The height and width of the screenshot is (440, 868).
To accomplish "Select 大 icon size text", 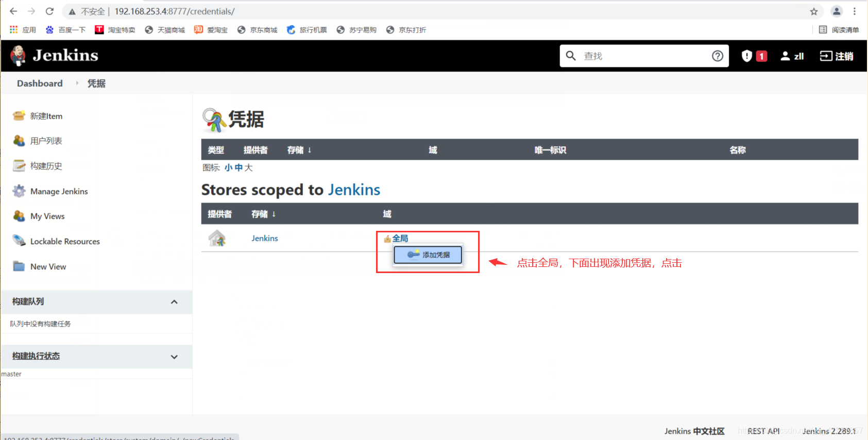I will pyautogui.click(x=249, y=167).
